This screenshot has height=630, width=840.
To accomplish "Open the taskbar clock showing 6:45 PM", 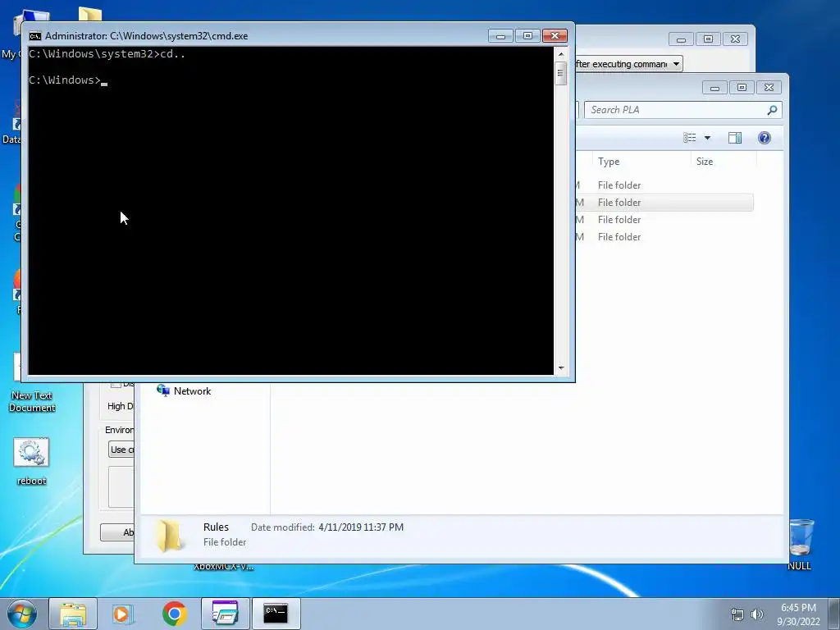I will pos(798,614).
